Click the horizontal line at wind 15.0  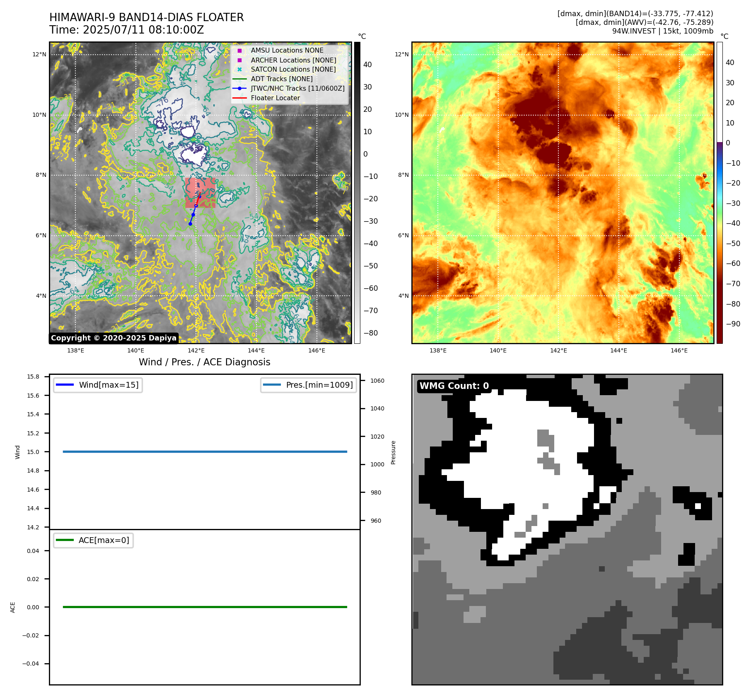coord(205,451)
